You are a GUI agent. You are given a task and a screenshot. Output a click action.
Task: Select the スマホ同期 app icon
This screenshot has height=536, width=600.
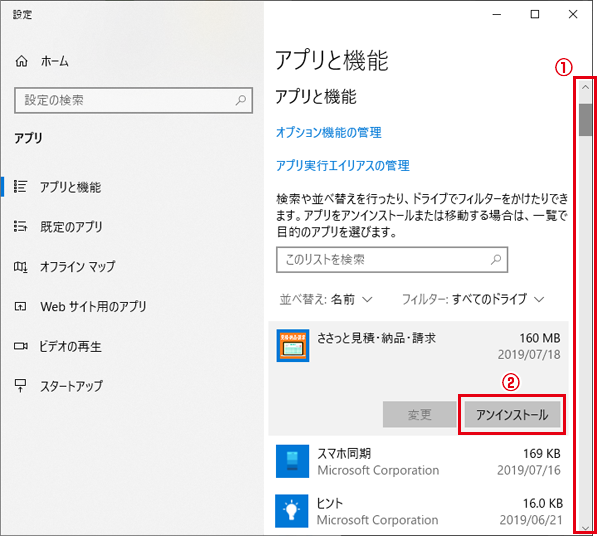293,462
